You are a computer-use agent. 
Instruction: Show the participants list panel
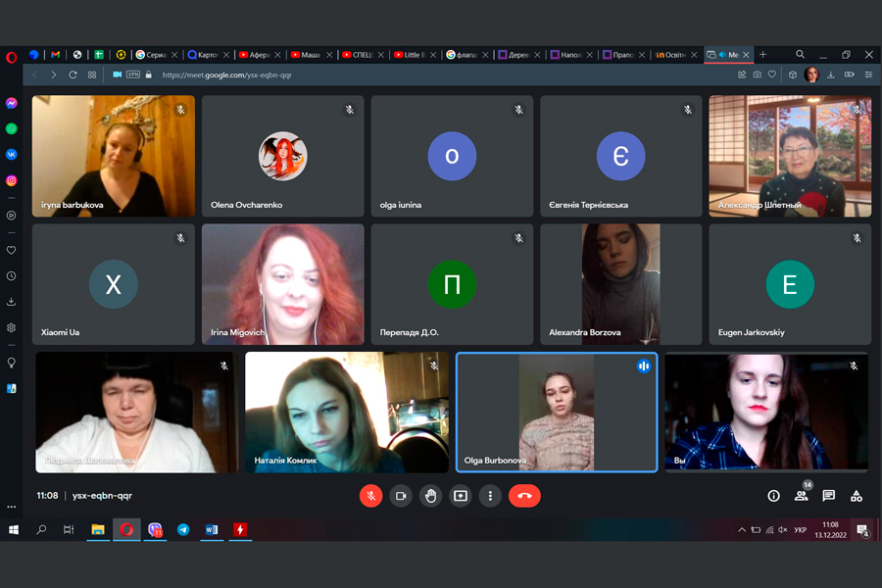[x=801, y=496]
